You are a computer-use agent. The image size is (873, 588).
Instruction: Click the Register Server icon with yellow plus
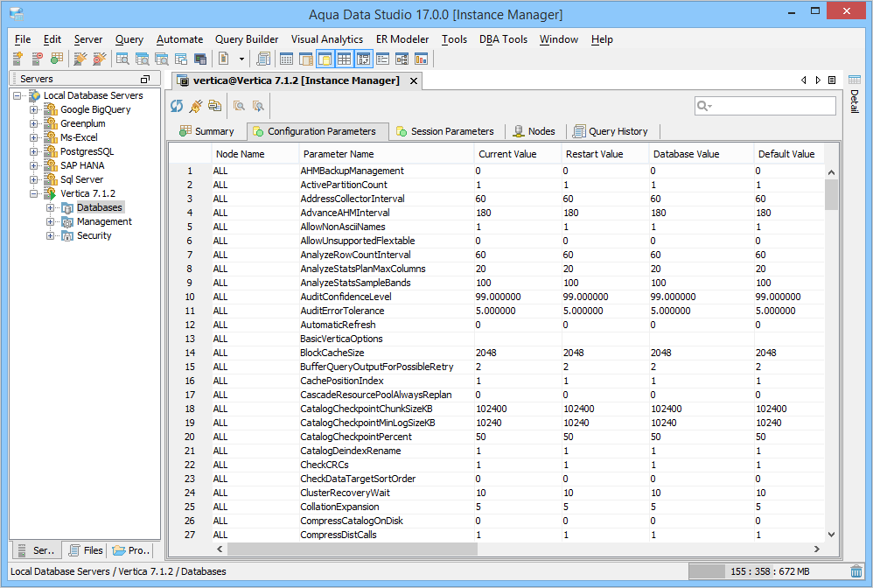(x=17, y=59)
